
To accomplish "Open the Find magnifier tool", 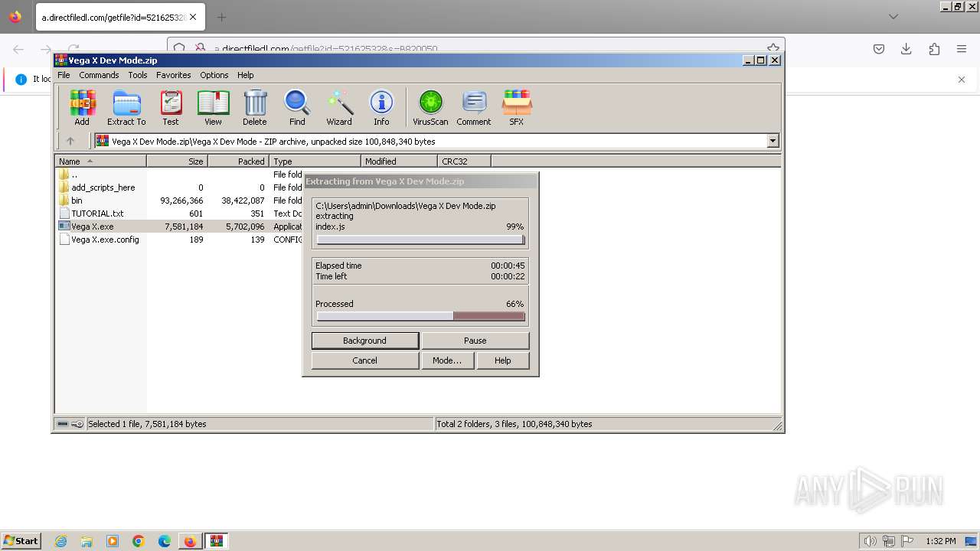I will click(297, 107).
